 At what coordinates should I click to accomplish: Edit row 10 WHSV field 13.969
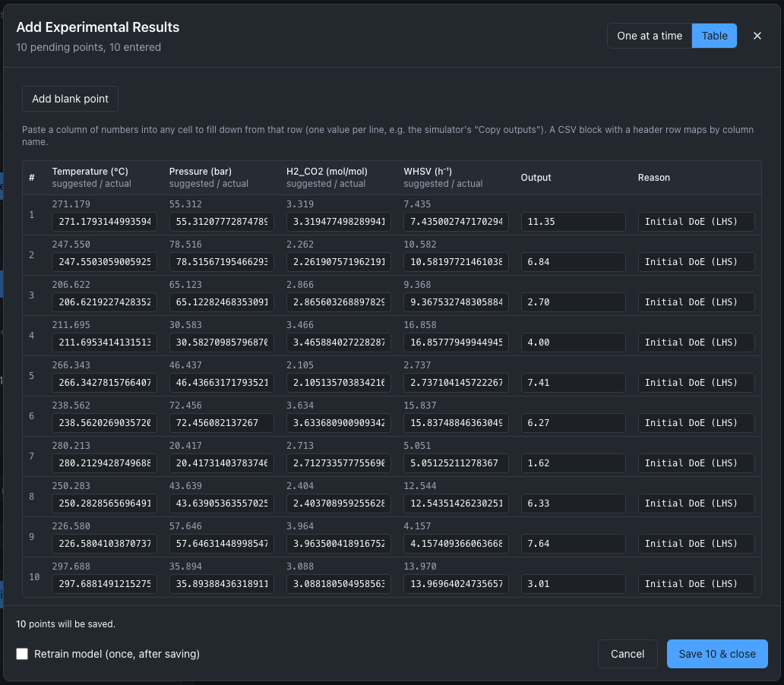(456, 584)
